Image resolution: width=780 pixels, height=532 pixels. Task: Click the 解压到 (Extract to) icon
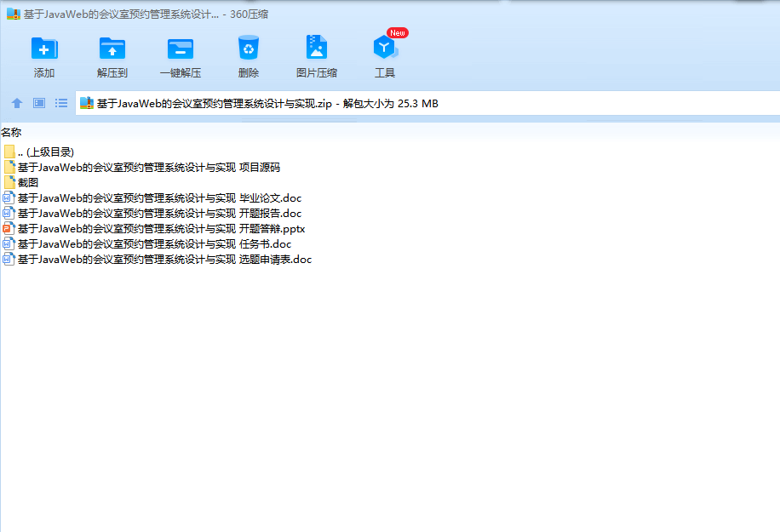click(112, 49)
